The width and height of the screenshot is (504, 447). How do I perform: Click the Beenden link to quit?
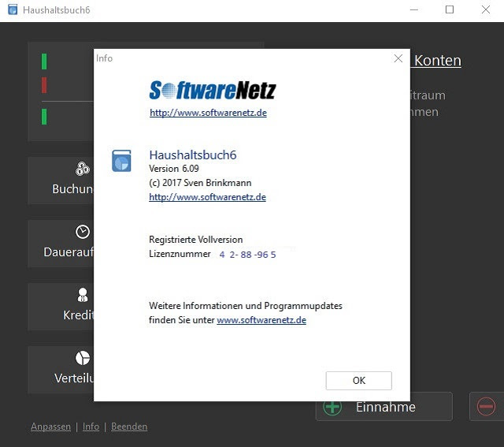pyautogui.click(x=129, y=427)
